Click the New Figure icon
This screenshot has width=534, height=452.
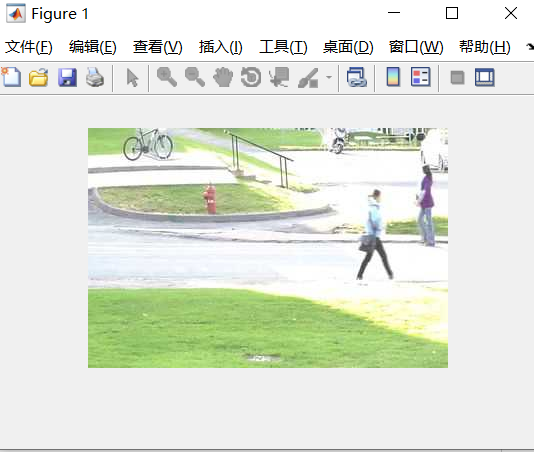point(11,77)
